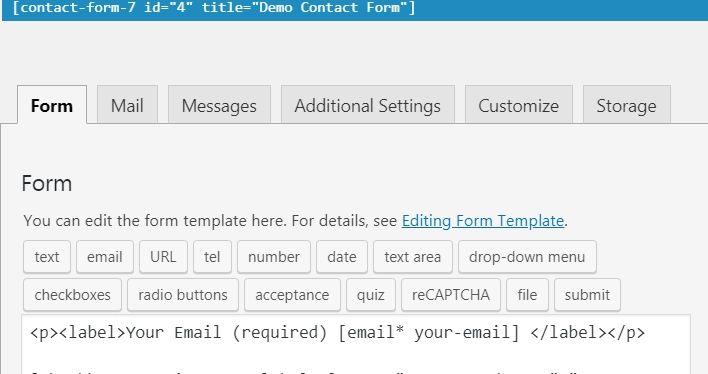Open the Messages tab
The image size is (708, 374).
click(x=219, y=104)
